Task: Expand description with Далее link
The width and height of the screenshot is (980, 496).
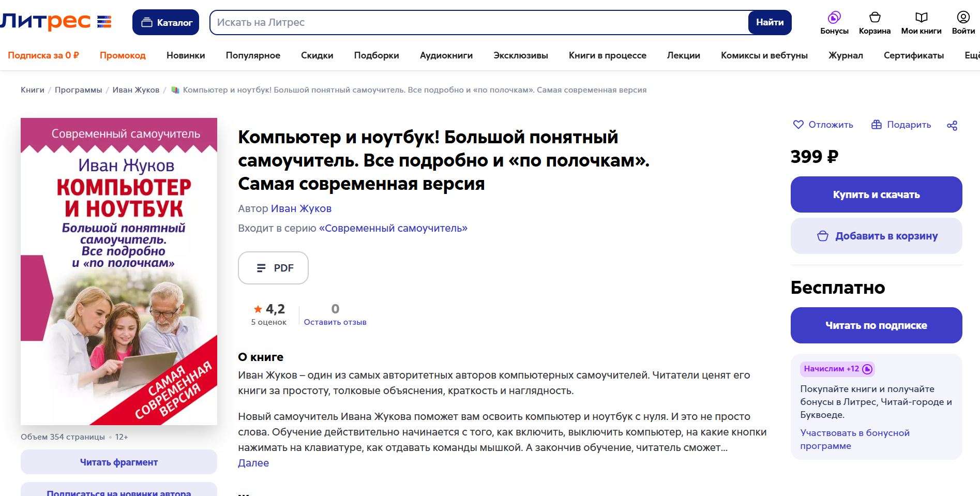Action: [x=253, y=463]
